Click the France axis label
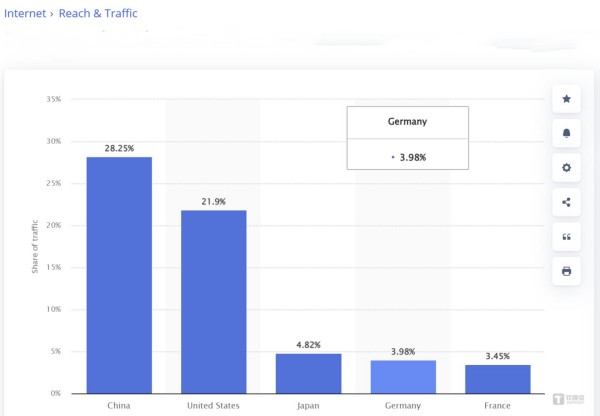This screenshot has height=416, width=600. [x=497, y=406]
